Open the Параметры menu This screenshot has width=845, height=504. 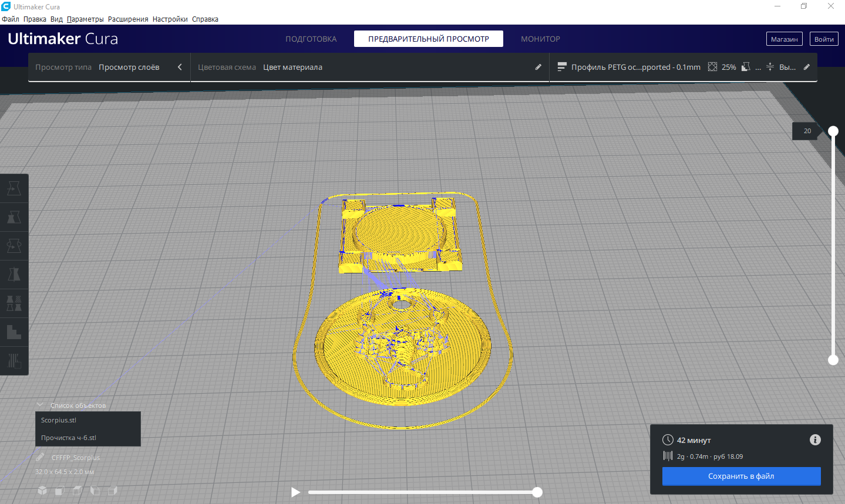click(x=85, y=19)
